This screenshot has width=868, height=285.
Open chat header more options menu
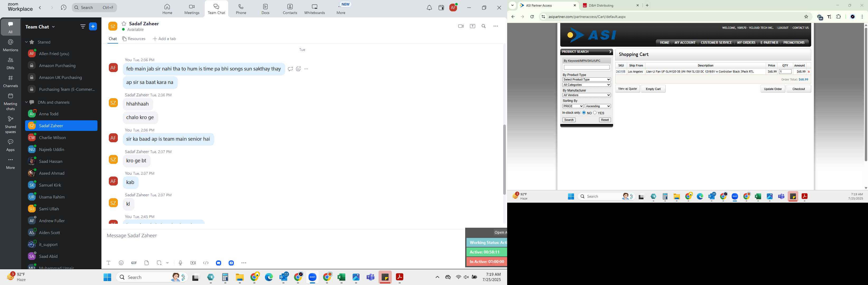pyautogui.click(x=496, y=26)
